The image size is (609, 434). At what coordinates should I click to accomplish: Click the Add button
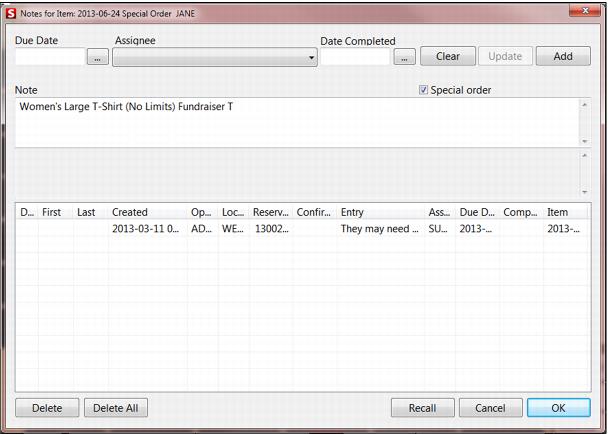coord(563,56)
